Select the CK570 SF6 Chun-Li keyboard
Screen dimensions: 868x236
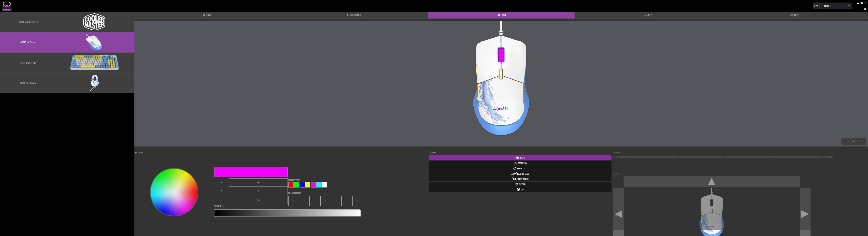67,63
